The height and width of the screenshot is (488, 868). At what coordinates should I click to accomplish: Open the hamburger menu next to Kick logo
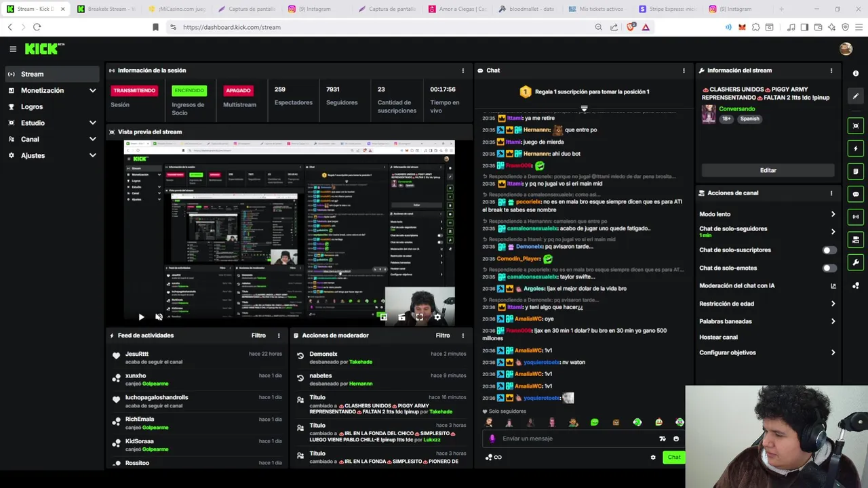[x=13, y=49]
